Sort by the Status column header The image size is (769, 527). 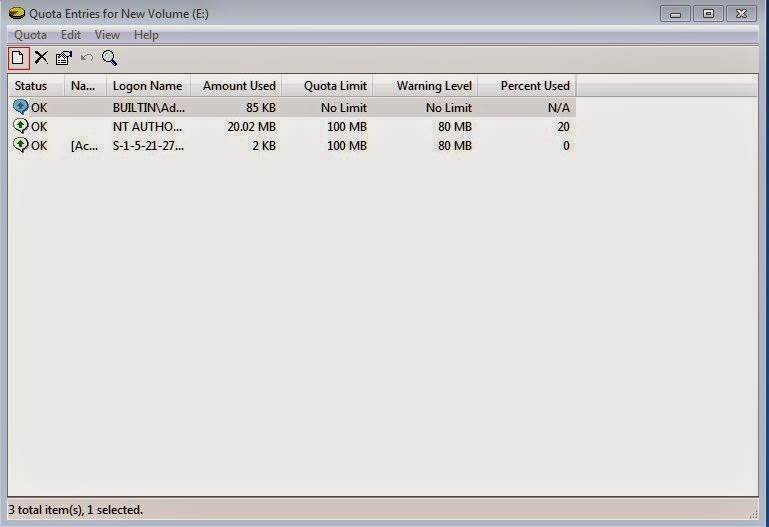pos(36,86)
